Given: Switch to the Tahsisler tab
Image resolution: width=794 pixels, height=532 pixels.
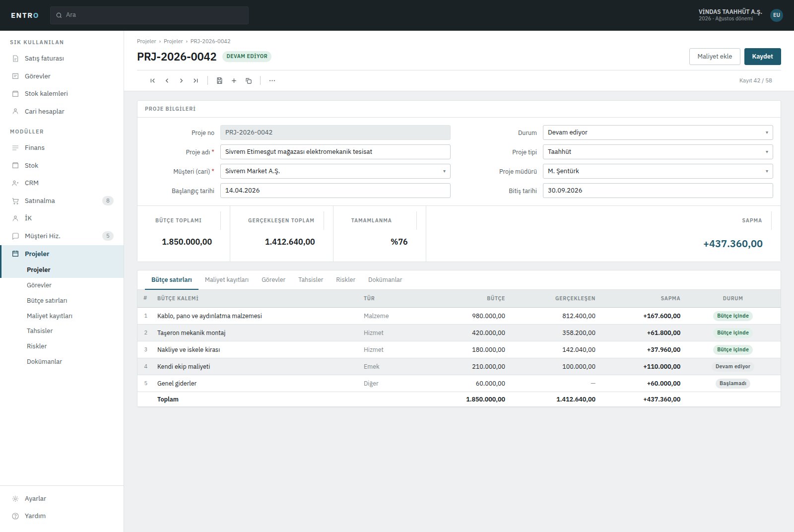Looking at the screenshot, I should (311, 280).
